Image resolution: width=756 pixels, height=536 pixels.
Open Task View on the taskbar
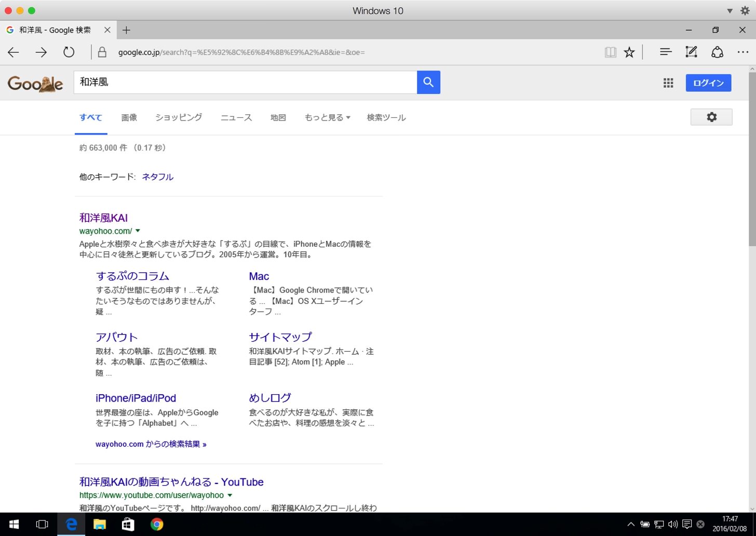click(42, 525)
